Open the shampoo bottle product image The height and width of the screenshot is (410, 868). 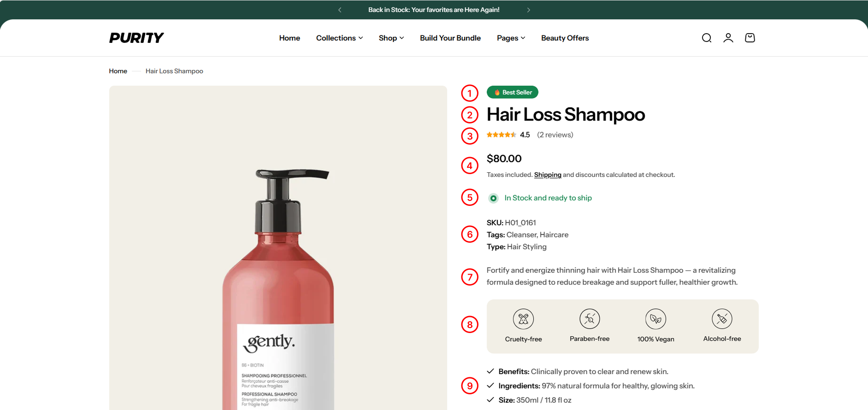coord(278,248)
